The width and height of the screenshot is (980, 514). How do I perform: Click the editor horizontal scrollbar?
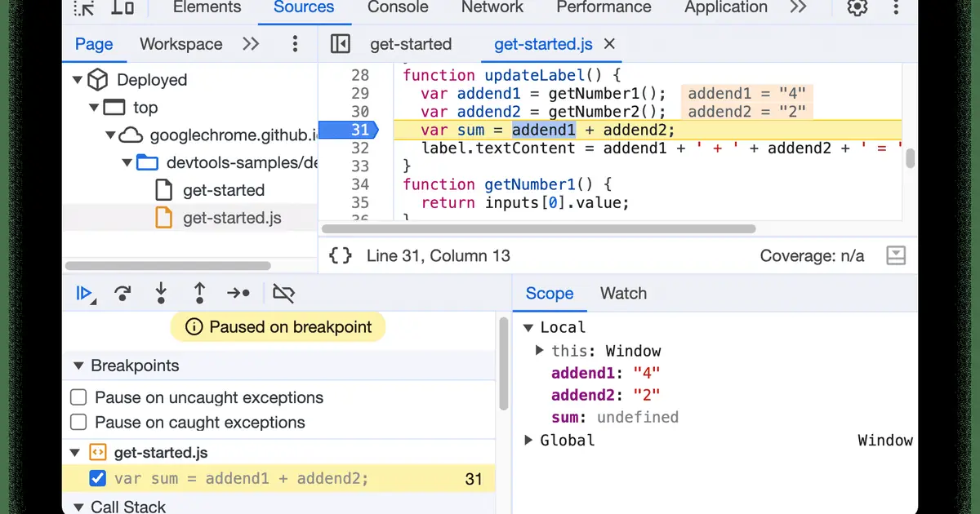coord(539,229)
